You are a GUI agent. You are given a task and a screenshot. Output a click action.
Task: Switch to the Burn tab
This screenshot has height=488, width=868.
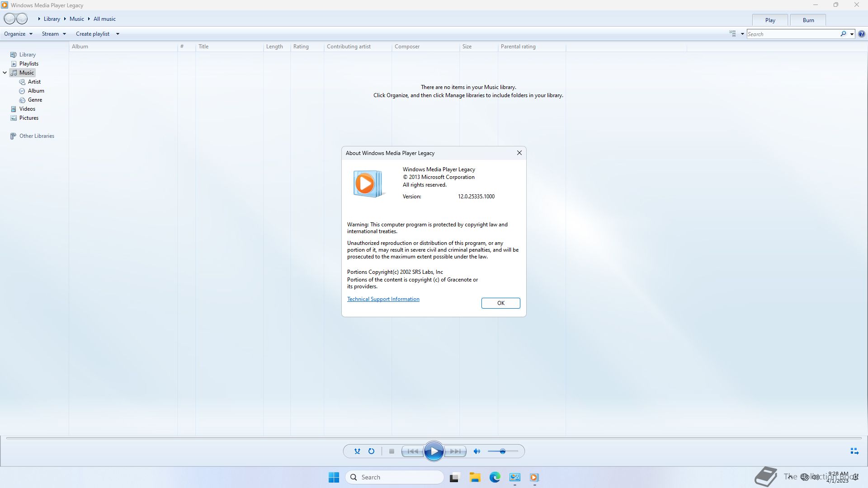[808, 20]
